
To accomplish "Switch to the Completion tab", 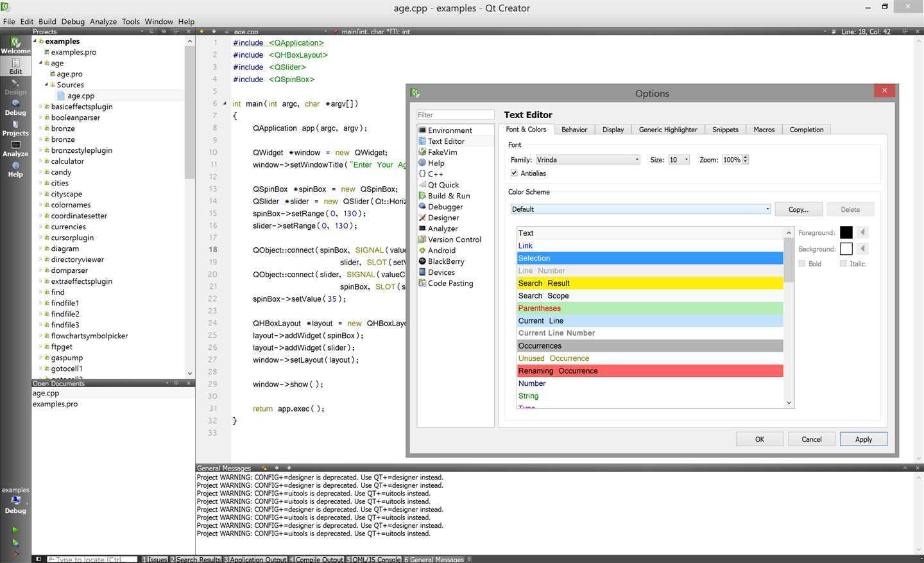I will coord(807,130).
